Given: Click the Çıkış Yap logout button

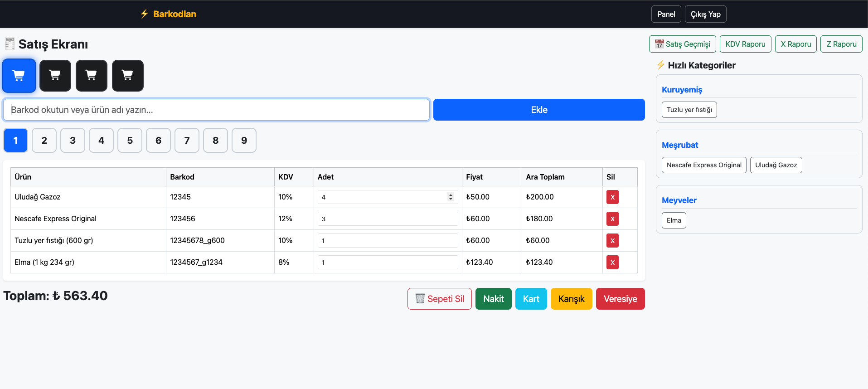Looking at the screenshot, I should coord(705,14).
